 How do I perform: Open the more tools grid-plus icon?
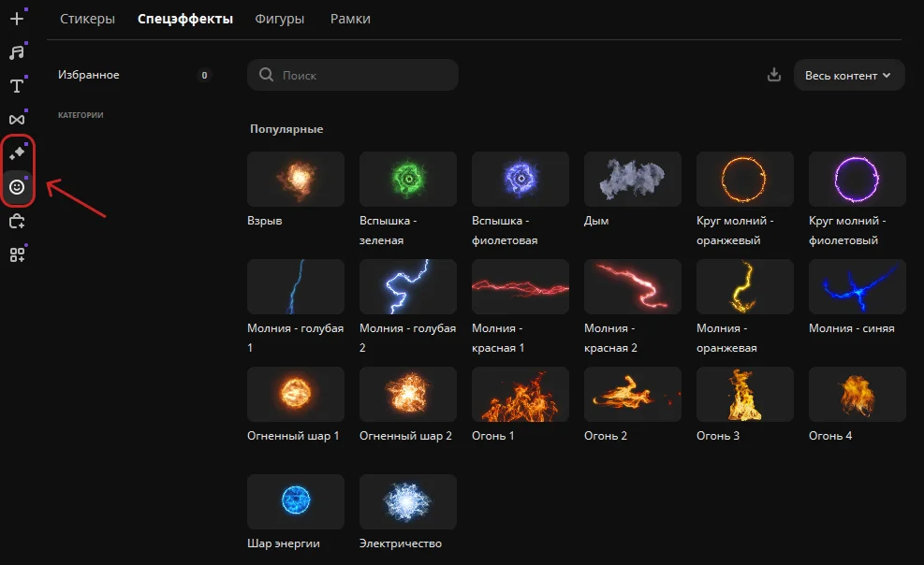17,254
